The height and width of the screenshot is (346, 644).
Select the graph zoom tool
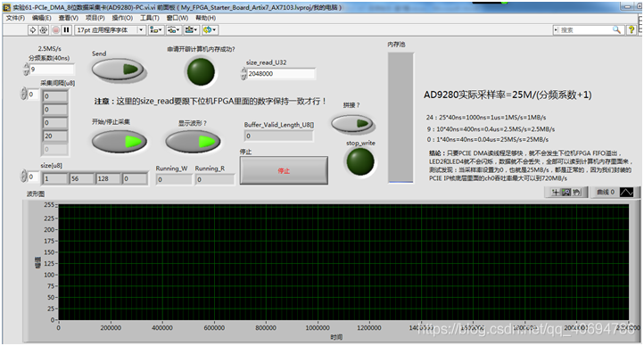tap(566, 192)
